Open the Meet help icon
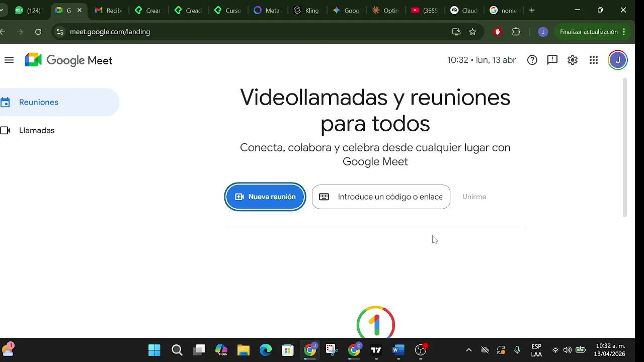This screenshot has height=362, width=644. coord(532,60)
